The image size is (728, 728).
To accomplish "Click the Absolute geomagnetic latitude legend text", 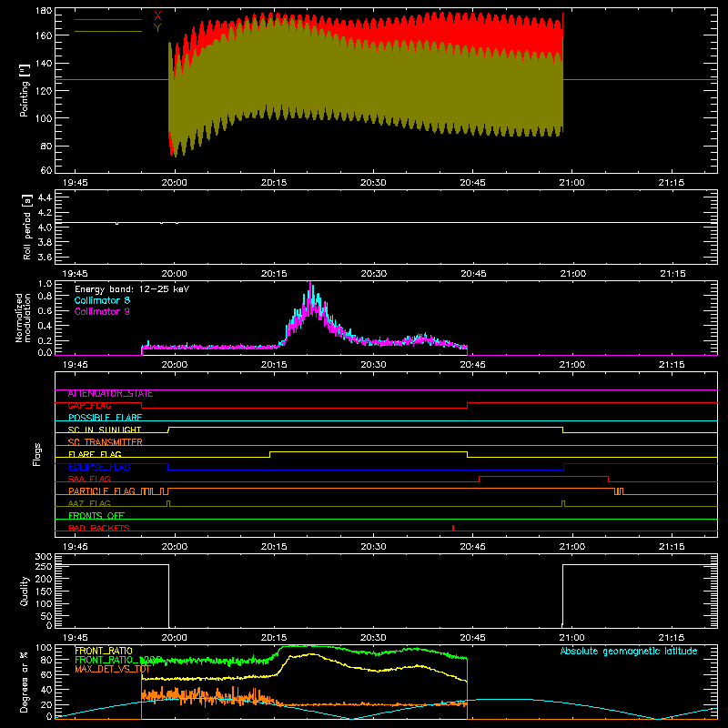I will coord(629,652).
